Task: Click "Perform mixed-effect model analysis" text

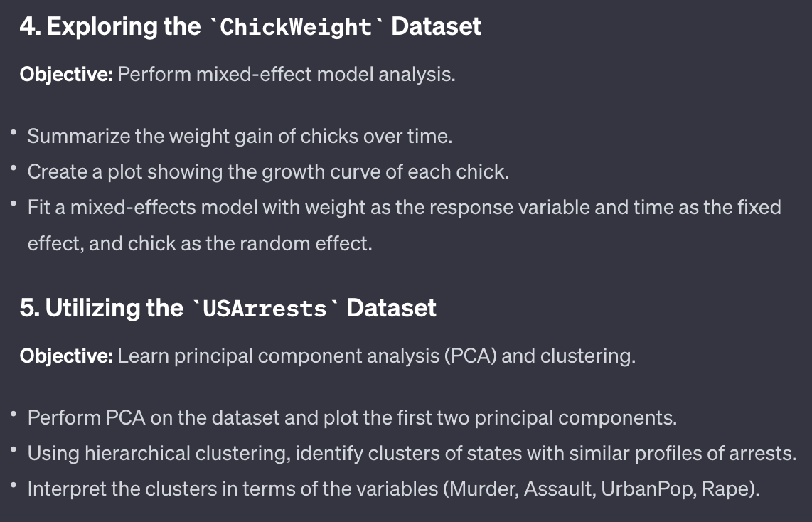Action: (x=286, y=74)
